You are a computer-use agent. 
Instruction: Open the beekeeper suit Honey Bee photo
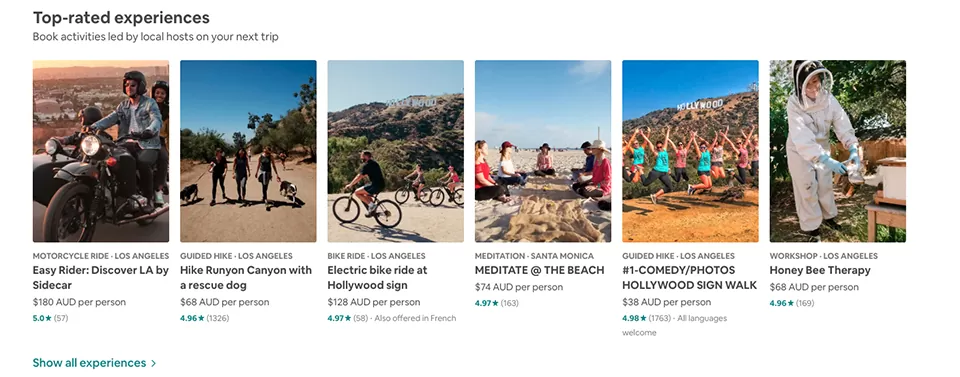click(x=838, y=151)
